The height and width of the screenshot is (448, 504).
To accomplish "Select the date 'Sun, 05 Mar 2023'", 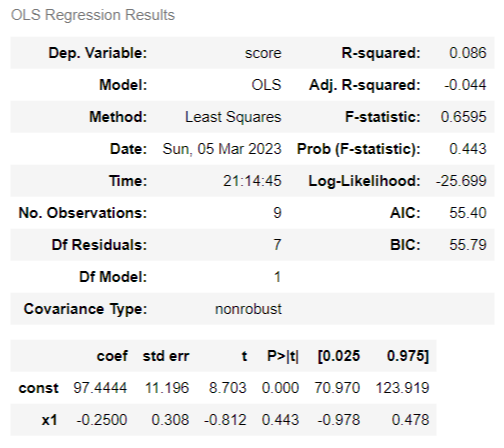I will (222, 149).
